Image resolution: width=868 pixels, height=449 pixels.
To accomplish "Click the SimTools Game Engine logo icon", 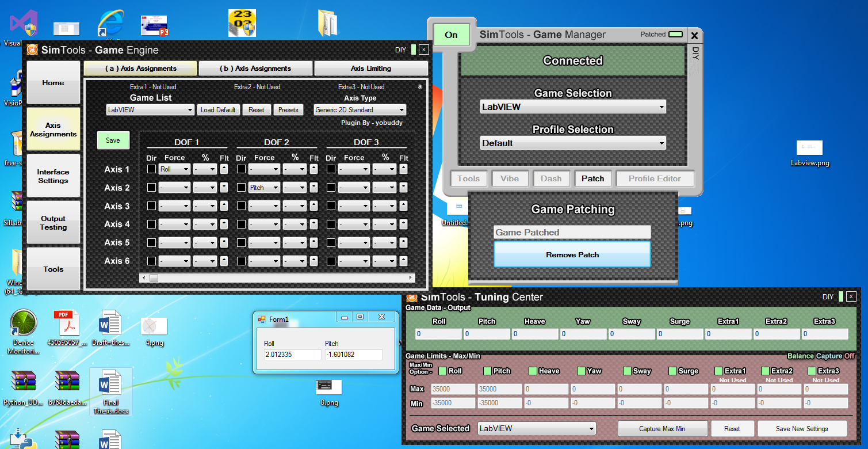I will [33, 50].
